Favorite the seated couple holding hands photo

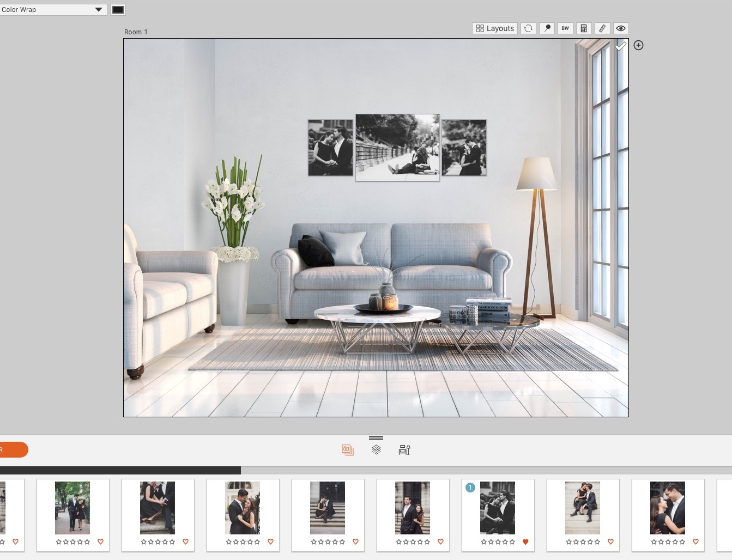coord(185,541)
